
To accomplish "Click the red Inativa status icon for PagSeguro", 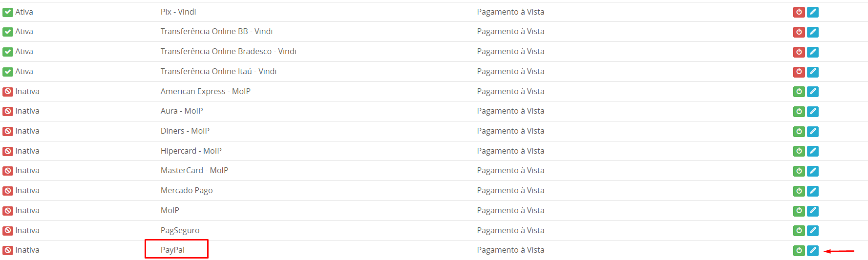I will [8, 231].
